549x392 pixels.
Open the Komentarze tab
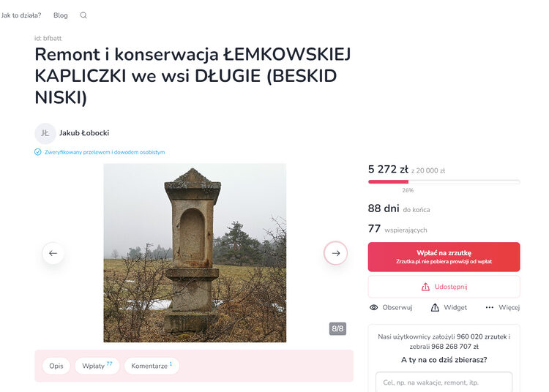[x=152, y=366]
